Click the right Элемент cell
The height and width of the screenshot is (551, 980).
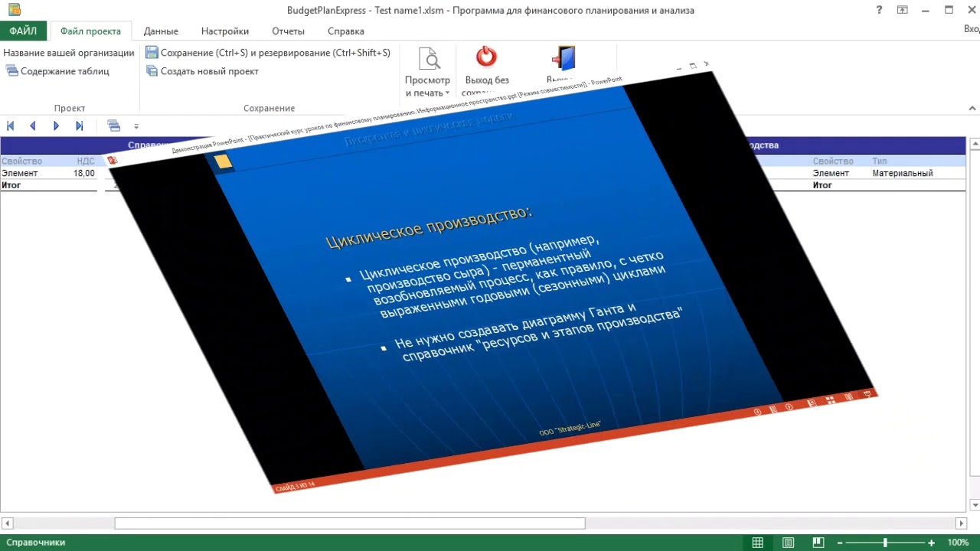[831, 174]
